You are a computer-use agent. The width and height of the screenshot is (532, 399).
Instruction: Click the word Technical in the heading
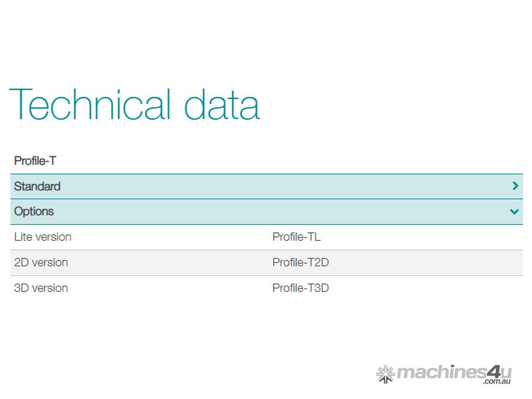pos(90,104)
